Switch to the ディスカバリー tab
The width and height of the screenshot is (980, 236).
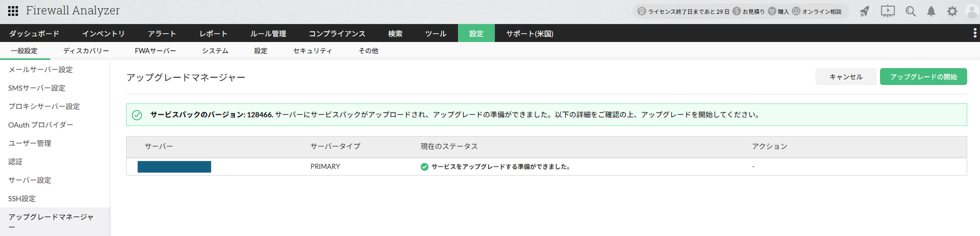[86, 51]
